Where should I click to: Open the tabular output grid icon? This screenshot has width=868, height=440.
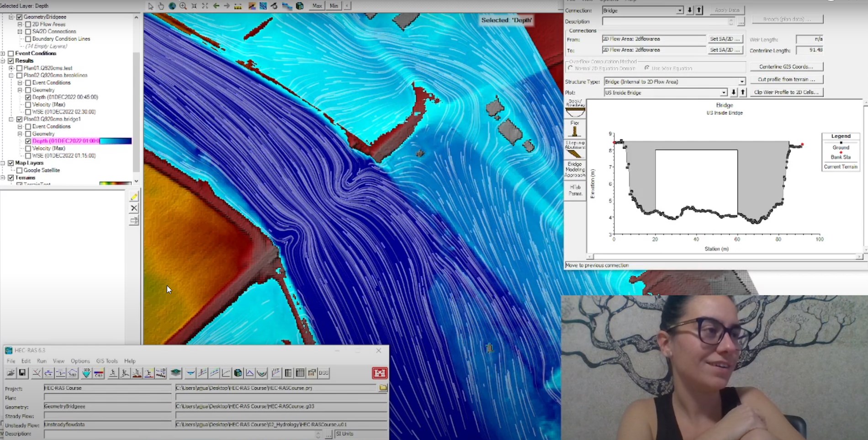pos(300,373)
